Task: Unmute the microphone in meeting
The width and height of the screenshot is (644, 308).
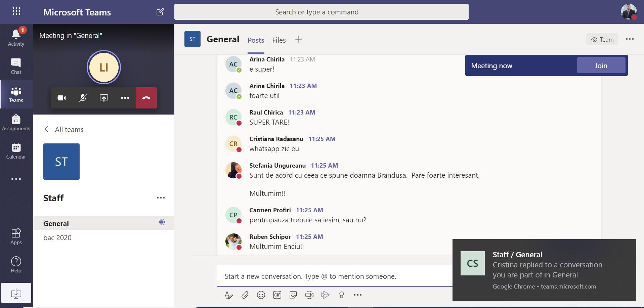Action: (x=83, y=98)
